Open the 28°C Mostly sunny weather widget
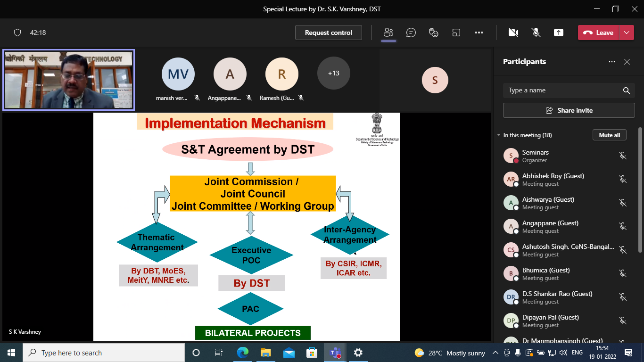Viewport: 644px width, 362px height. point(450,353)
